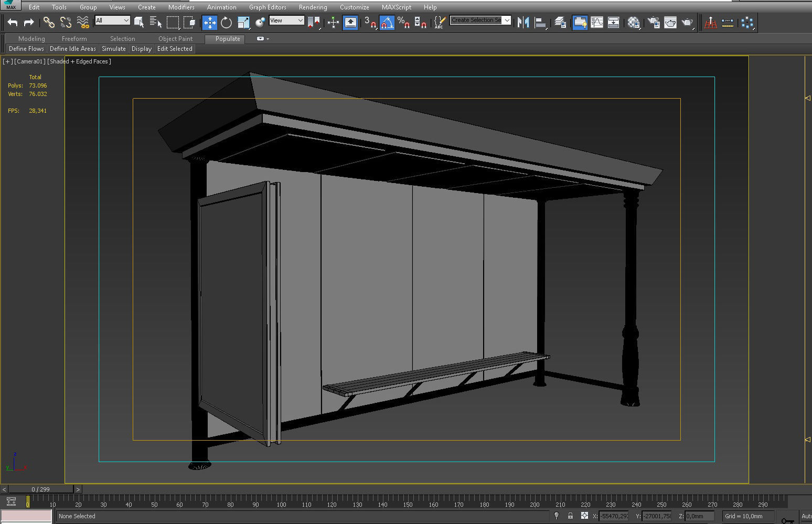Viewport: 812px width, 524px height.
Task: Toggle Window/Crossing selection mode
Action: click(189, 22)
